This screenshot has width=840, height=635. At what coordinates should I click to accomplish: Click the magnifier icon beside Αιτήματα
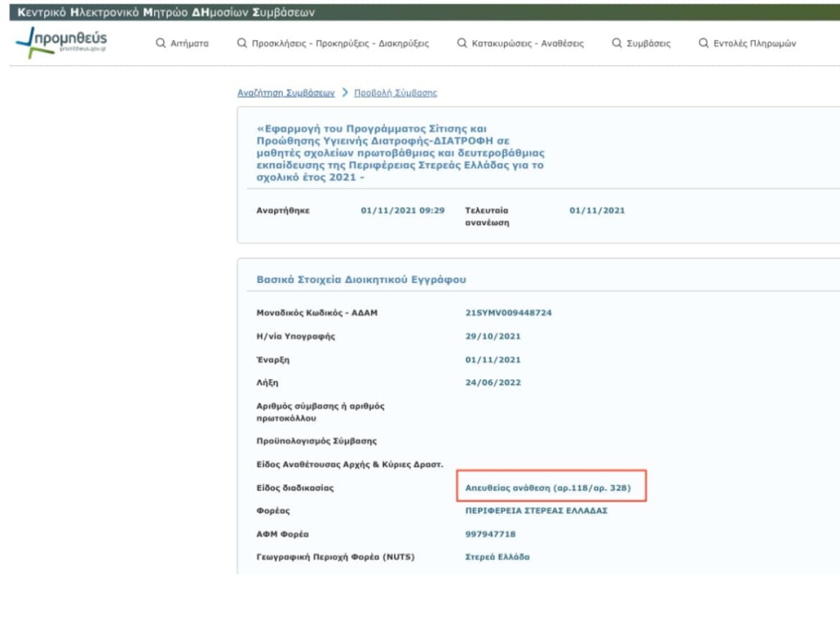pyautogui.click(x=161, y=43)
